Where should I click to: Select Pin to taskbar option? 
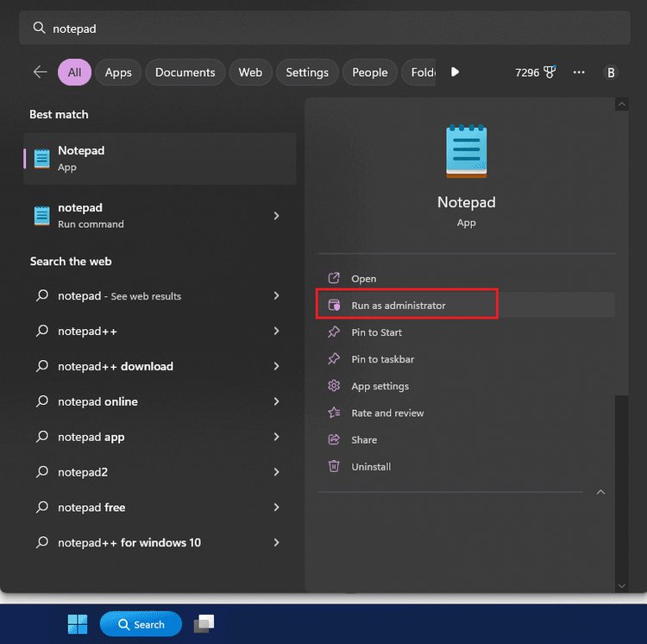click(382, 359)
